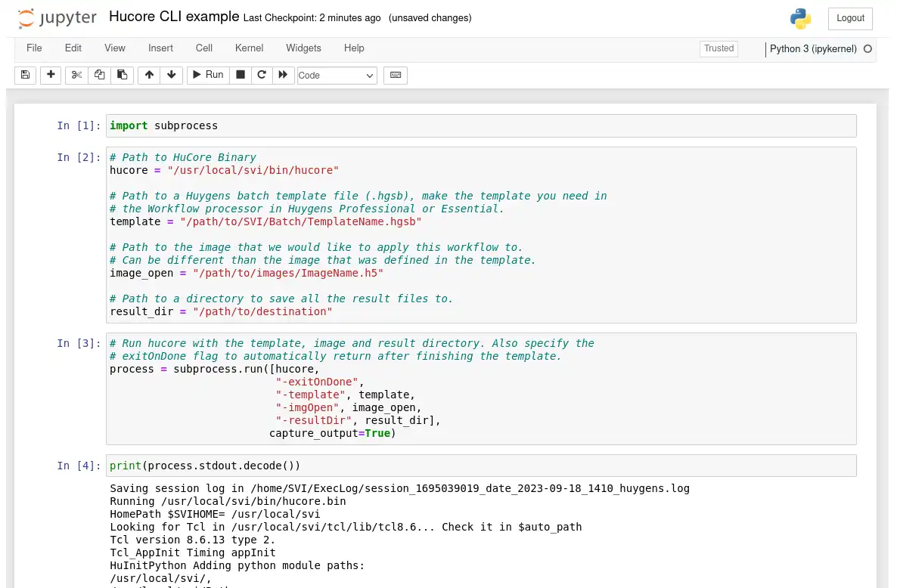Interrupt the kernel with stop icon
Image resolution: width=897 pixels, height=588 pixels.
[x=241, y=75]
